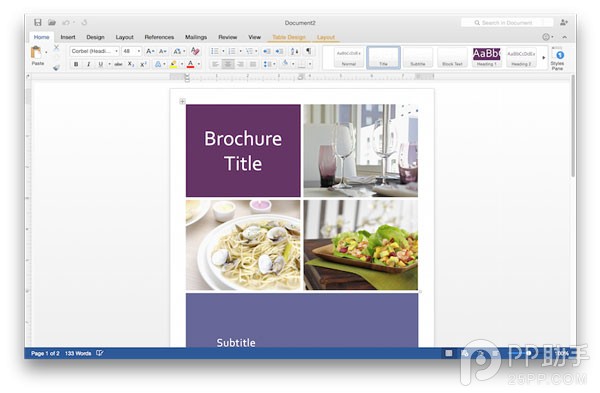Click the Redo icon in the title bar
The height and width of the screenshot is (393, 600).
click(84, 23)
